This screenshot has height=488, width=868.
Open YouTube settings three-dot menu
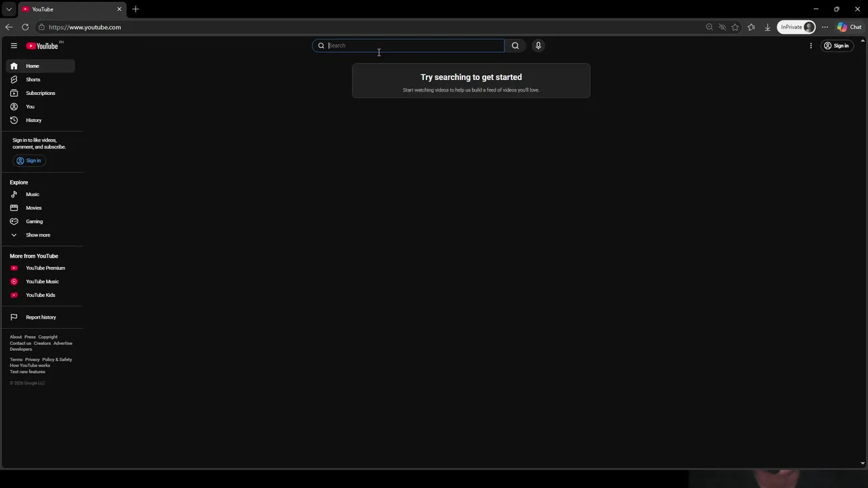tap(811, 45)
